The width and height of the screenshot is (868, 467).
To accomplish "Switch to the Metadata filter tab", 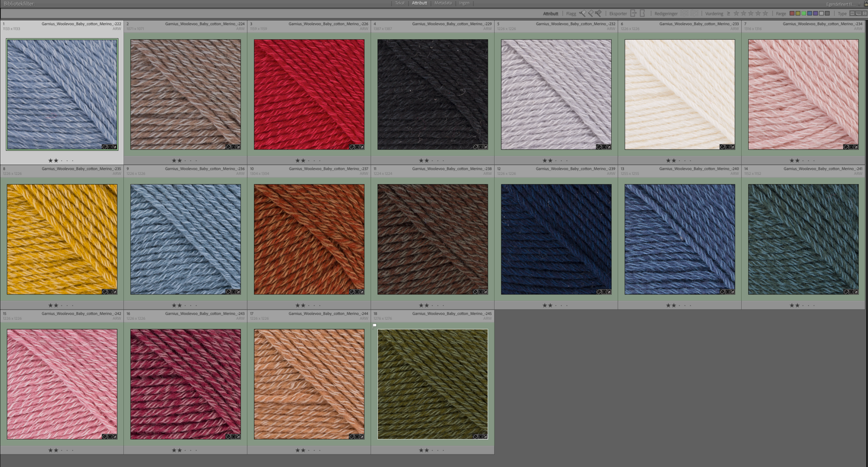I will 443,3.
